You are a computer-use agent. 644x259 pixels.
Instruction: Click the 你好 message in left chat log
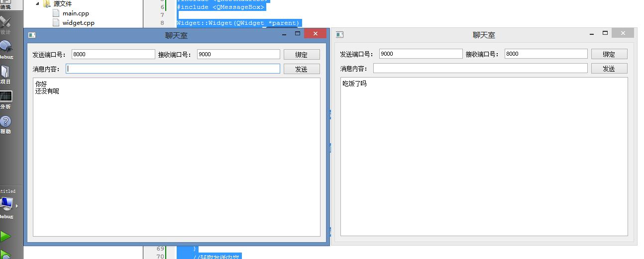tap(41, 85)
